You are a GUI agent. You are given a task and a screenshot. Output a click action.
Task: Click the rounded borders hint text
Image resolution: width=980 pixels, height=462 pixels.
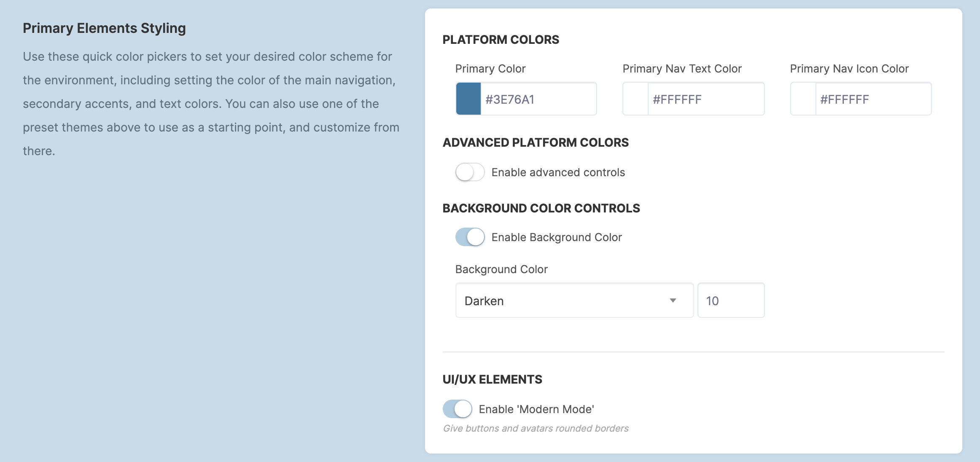536,428
